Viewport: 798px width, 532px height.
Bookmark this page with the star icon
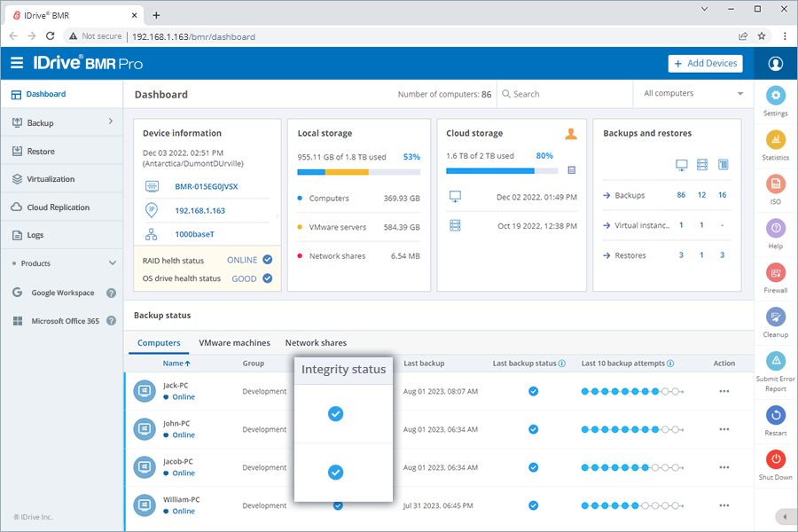[762, 36]
